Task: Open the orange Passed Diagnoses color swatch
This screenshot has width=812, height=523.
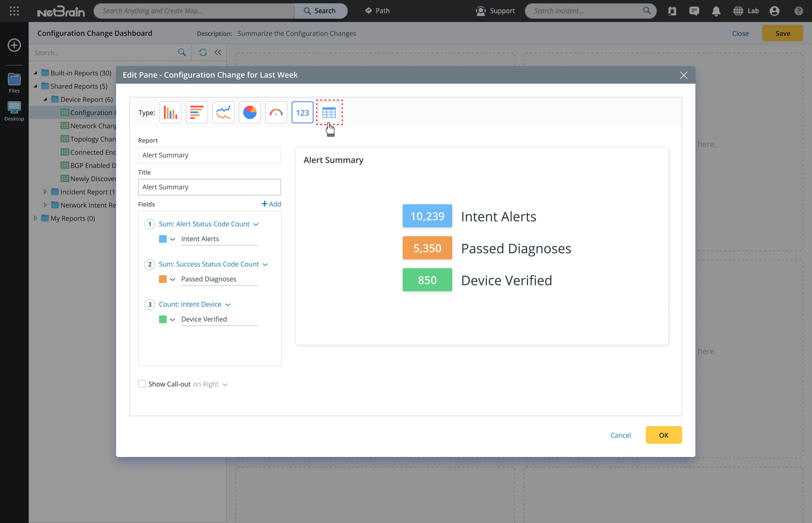Action: (x=163, y=279)
